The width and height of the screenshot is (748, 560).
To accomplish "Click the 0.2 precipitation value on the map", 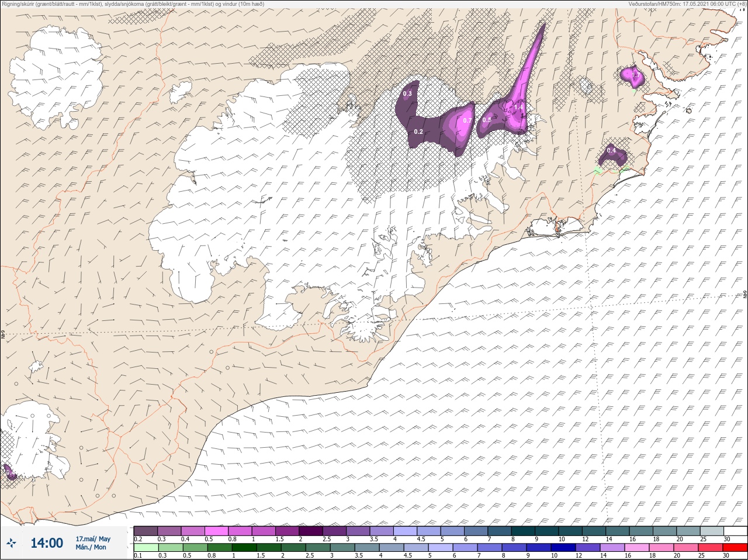I will click(x=418, y=132).
